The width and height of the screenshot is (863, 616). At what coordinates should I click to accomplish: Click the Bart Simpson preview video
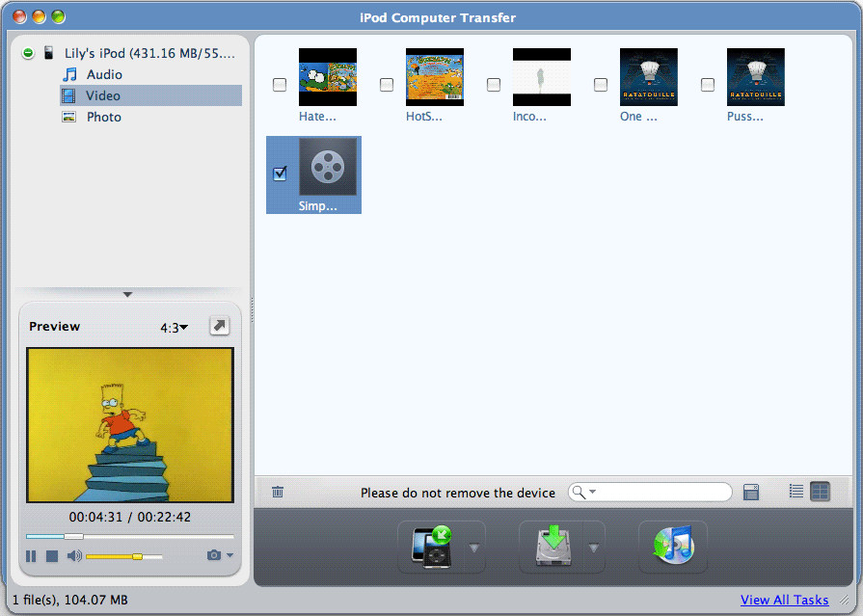[130, 425]
